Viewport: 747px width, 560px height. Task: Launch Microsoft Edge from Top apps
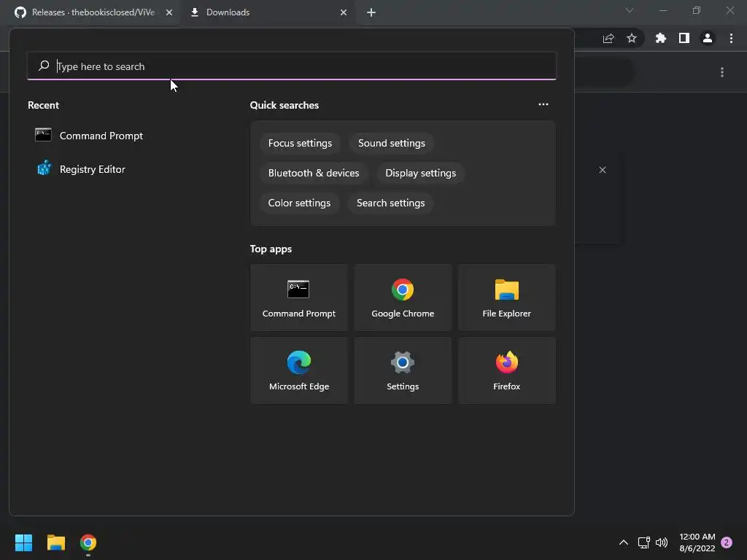[x=298, y=370]
